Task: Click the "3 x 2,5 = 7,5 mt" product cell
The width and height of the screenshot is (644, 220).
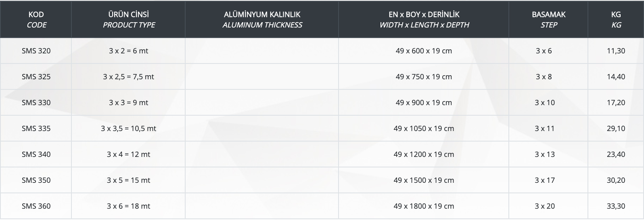Action: point(128,77)
